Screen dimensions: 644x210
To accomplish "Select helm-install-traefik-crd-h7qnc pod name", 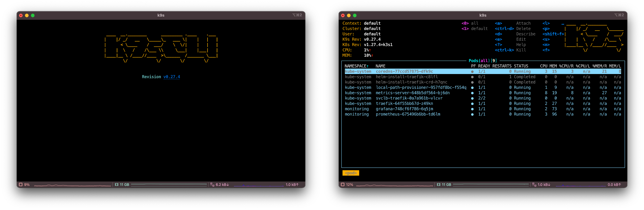I will click(411, 82).
